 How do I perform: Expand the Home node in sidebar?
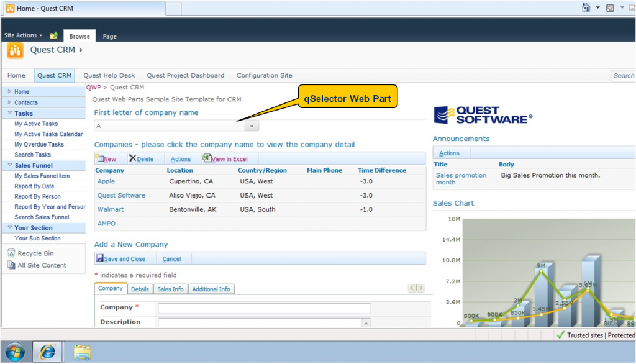click(x=9, y=92)
